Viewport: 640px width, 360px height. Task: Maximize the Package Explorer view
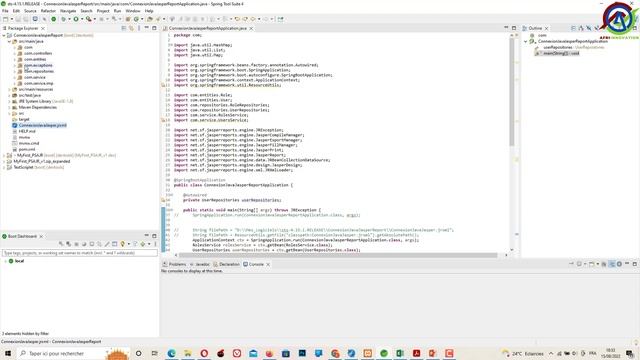click(154, 28)
